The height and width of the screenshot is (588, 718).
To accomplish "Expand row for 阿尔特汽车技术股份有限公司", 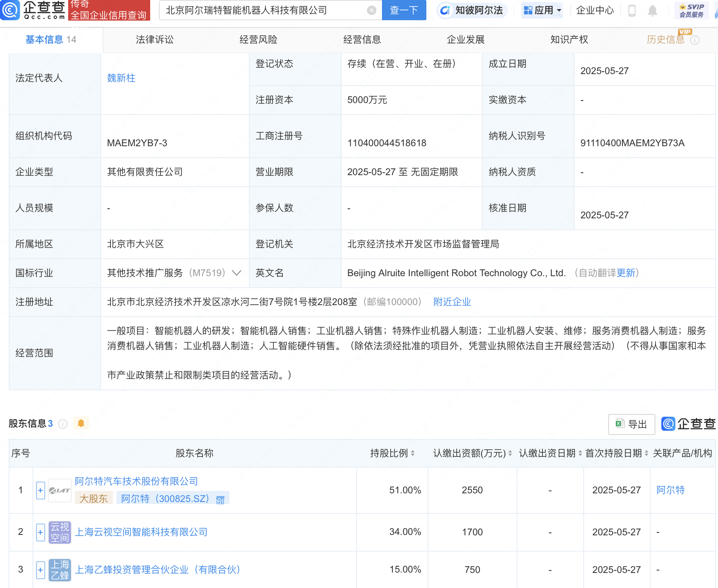I will click(x=40, y=491).
